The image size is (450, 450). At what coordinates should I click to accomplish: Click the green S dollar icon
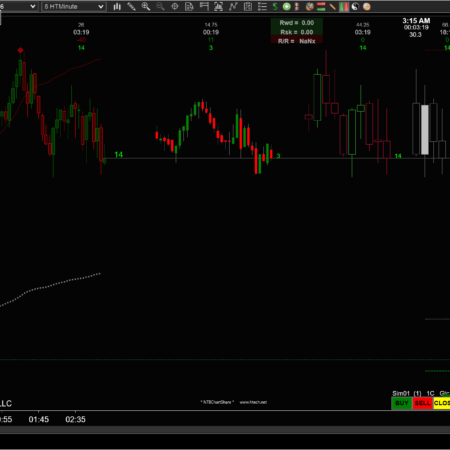[275, 6]
